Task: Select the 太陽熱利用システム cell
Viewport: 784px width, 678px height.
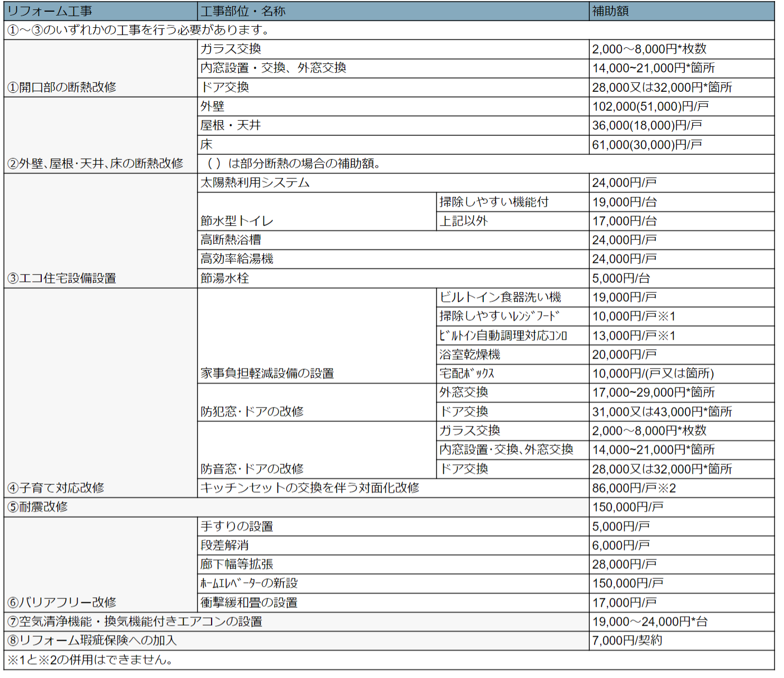Action: pyautogui.click(x=393, y=183)
